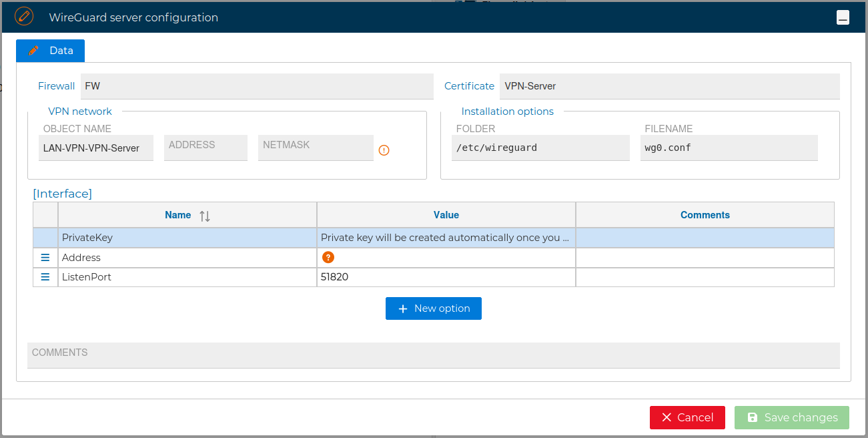Sort the table by Name column arrows
868x438 pixels.
click(205, 216)
